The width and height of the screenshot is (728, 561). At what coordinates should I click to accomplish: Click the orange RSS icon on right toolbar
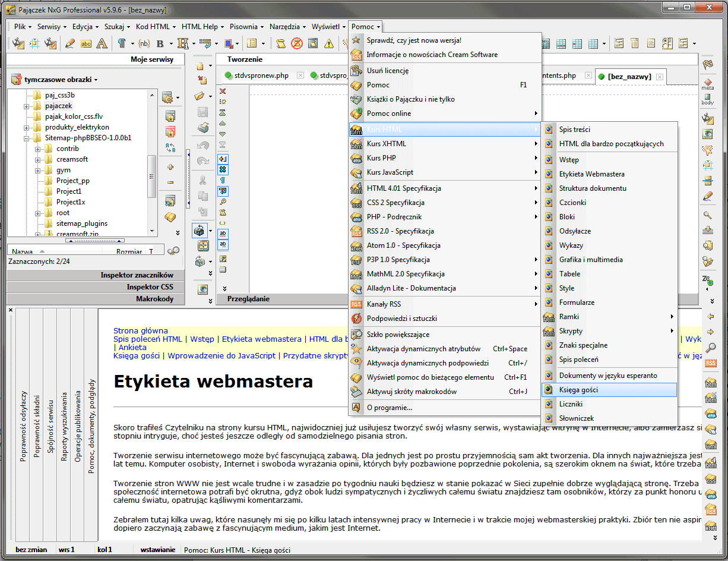[x=710, y=363]
